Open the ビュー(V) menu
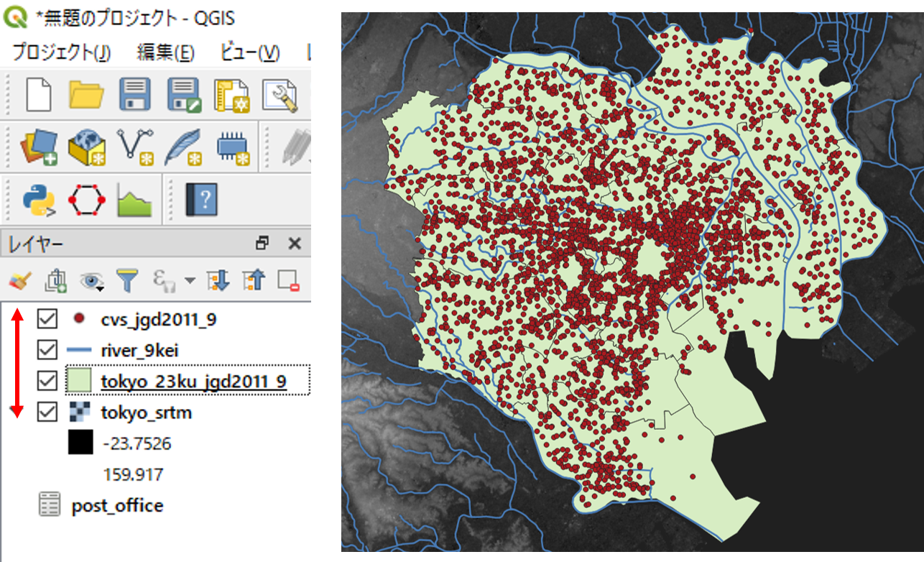The height and width of the screenshot is (562, 924). (x=250, y=52)
